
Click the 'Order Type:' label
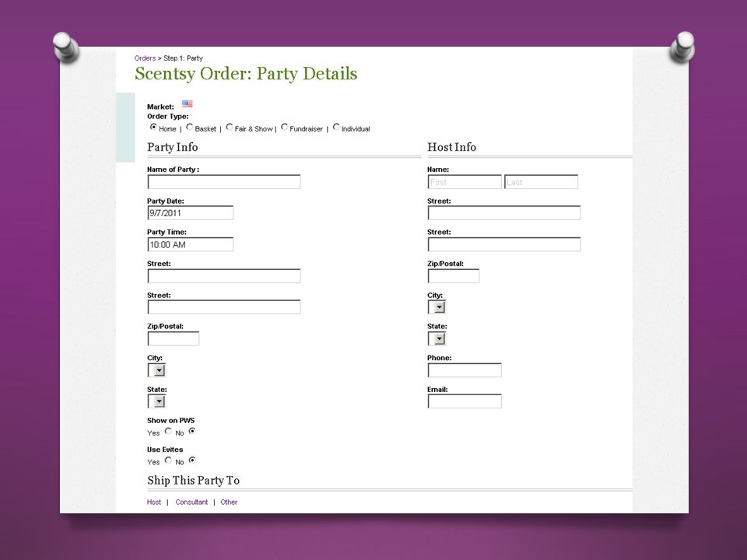coord(168,116)
